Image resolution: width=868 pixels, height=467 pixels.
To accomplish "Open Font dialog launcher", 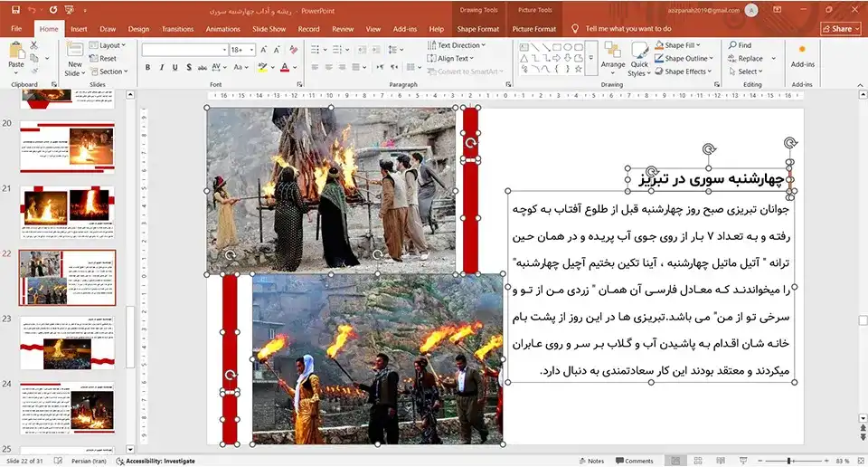I will coord(299,84).
